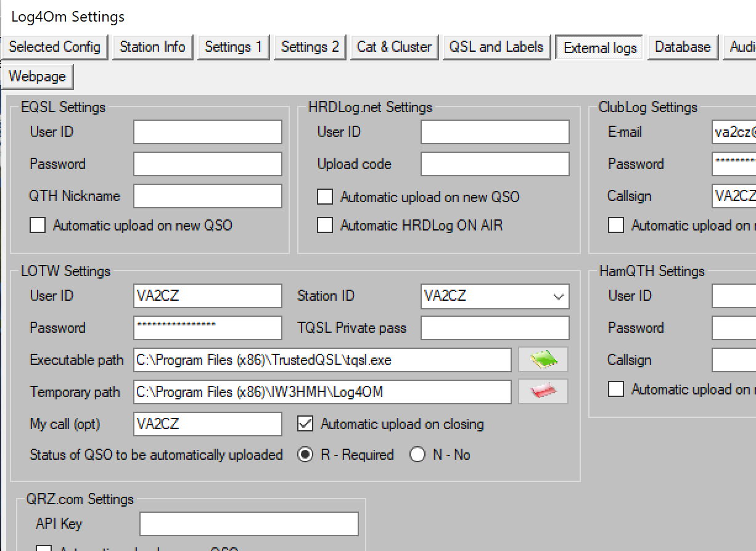This screenshot has height=551, width=756.
Task: Click the 'API Key' label
Action: pos(59,524)
